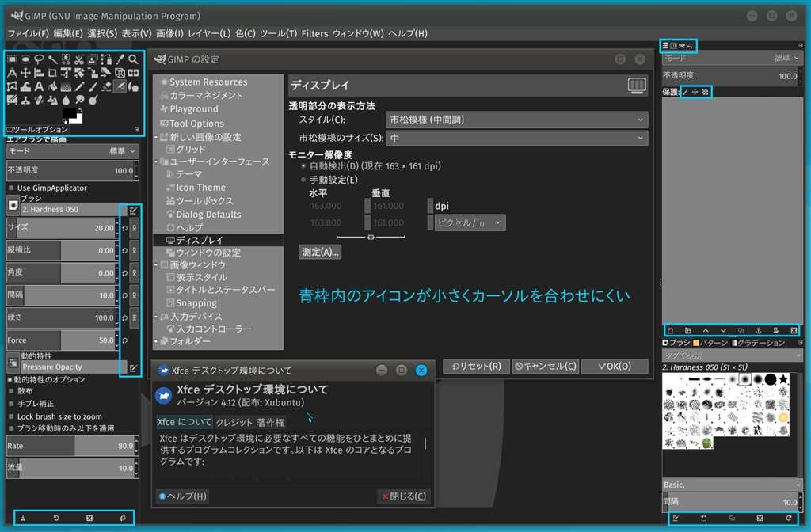Select テーマ in settings tree
This screenshot has width=811, height=532.
click(188, 174)
